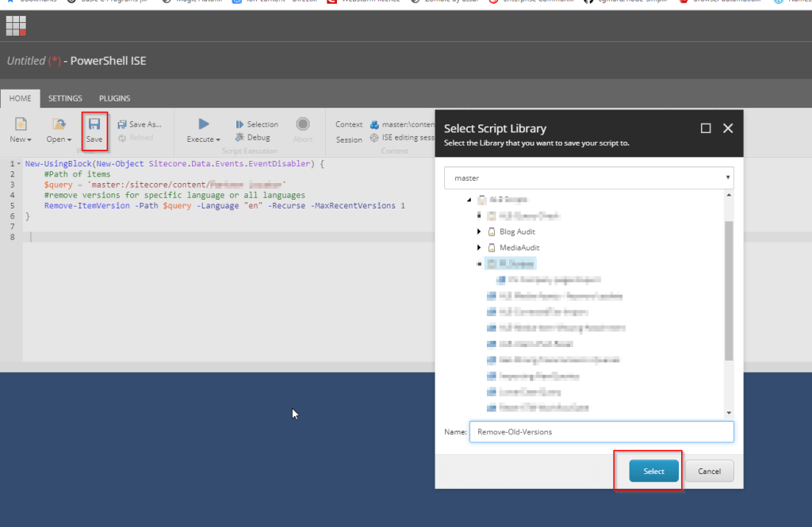
Task: Click the Select button in the dialog
Action: coord(652,470)
